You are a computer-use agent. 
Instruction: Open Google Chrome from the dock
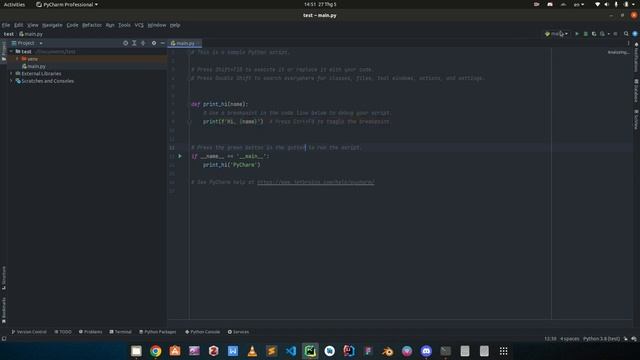pos(156,351)
